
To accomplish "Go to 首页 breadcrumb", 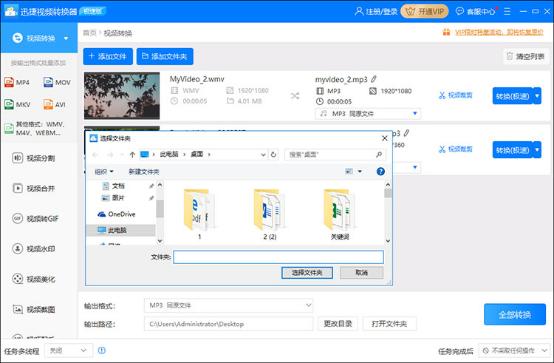I will tap(89, 33).
